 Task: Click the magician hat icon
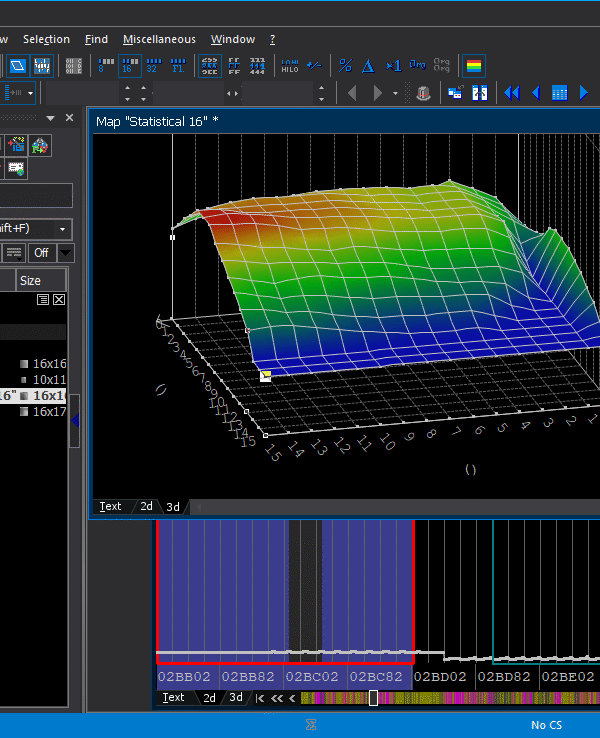point(423,93)
